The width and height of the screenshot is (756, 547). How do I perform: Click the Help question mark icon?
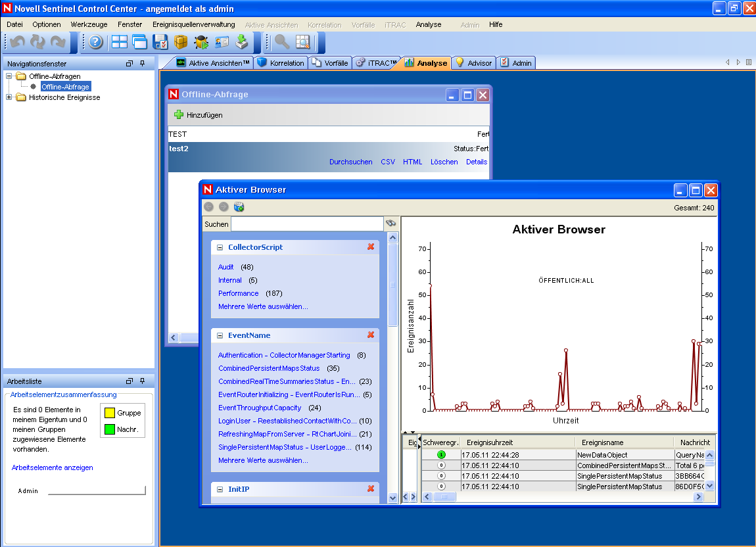96,42
